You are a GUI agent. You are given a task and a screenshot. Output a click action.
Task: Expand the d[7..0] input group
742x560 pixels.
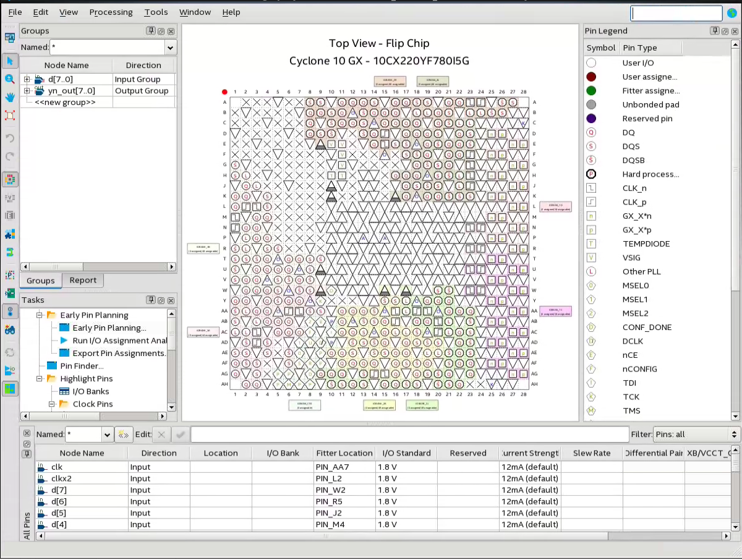tap(27, 79)
